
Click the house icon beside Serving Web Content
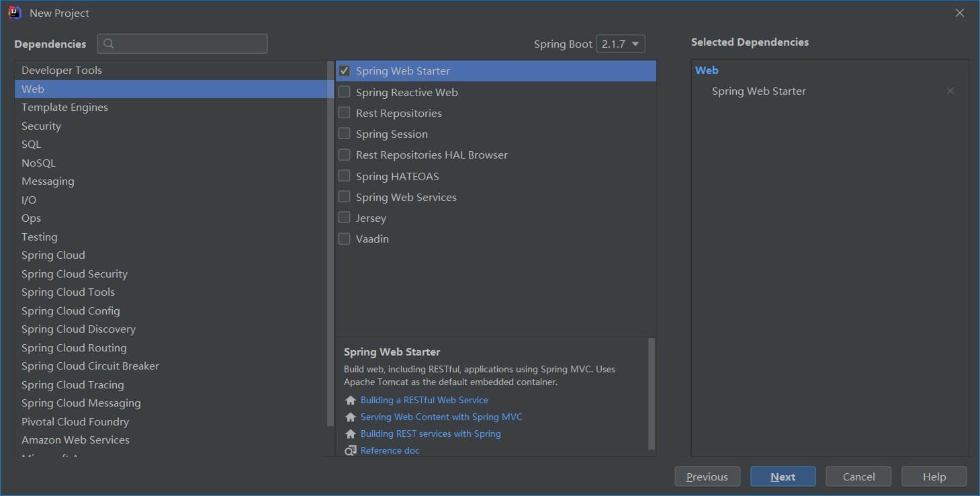(x=350, y=417)
